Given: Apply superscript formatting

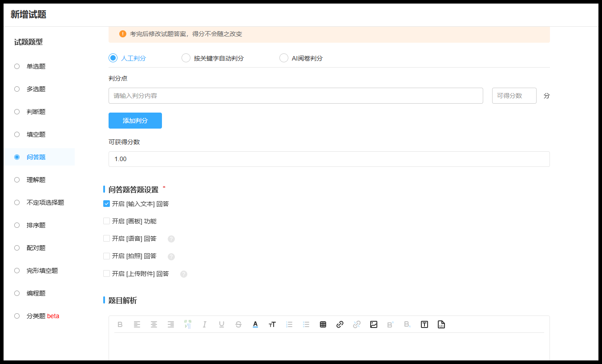Looking at the screenshot, I should point(391,324).
